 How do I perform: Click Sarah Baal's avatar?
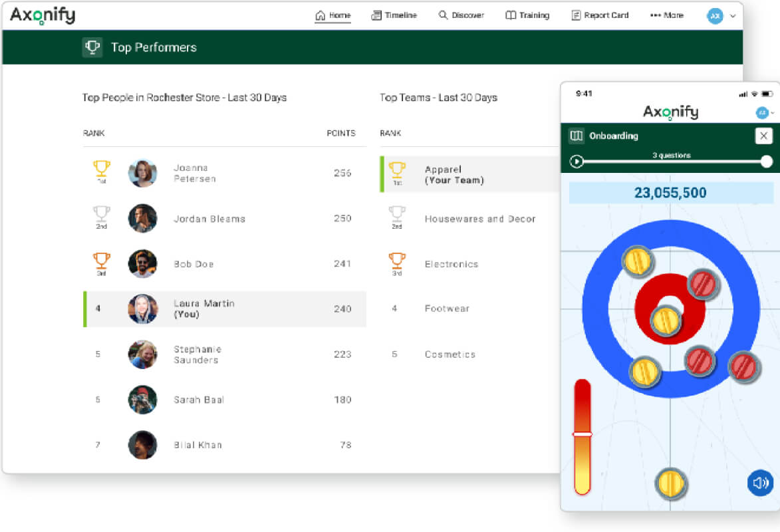coord(143,400)
